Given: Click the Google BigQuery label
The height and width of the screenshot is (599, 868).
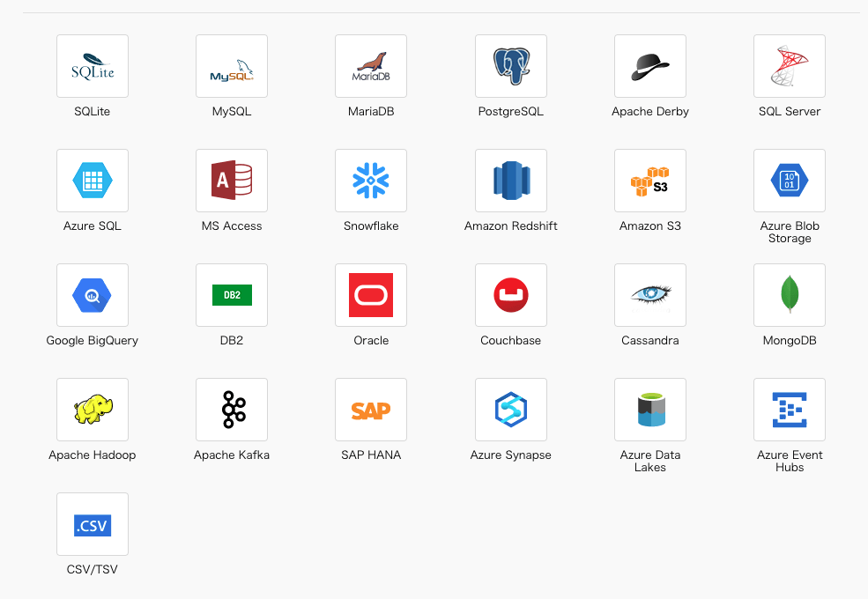Looking at the screenshot, I should [93, 341].
